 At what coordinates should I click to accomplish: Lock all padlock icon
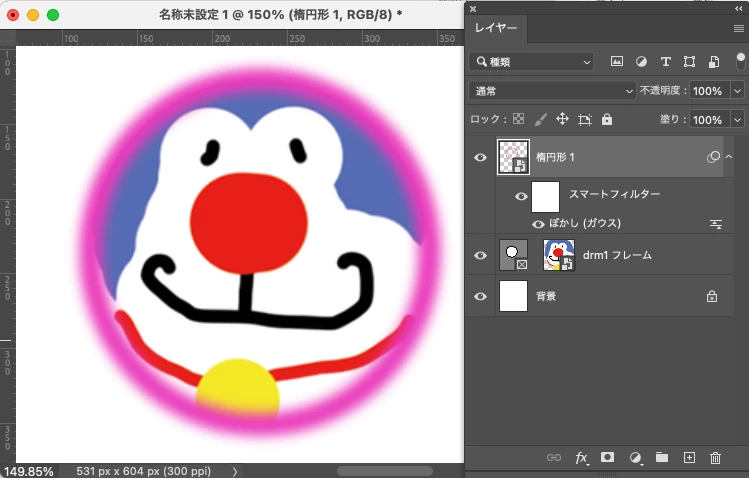(x=607, y=119)
